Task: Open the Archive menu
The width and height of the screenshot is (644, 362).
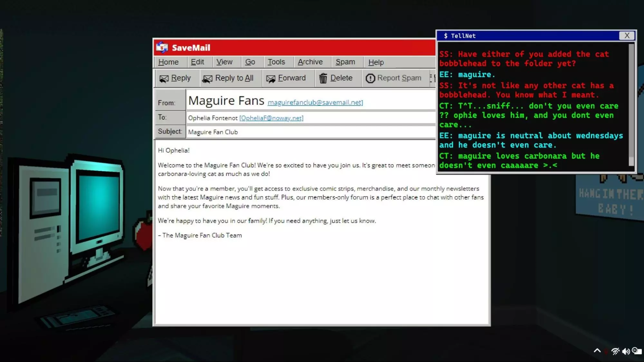Action: pos(310,62)
